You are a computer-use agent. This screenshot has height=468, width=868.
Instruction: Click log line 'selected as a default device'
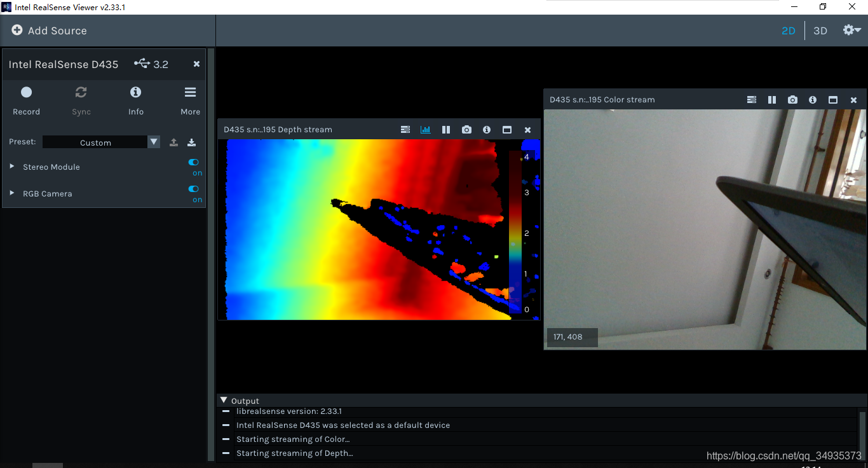[395, 425]
